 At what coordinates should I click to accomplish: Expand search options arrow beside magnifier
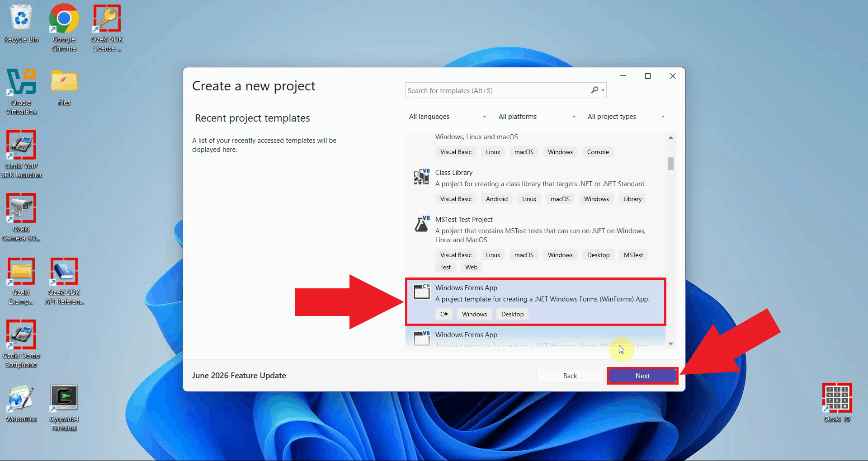pyautogui.click(x=603, y=90)
